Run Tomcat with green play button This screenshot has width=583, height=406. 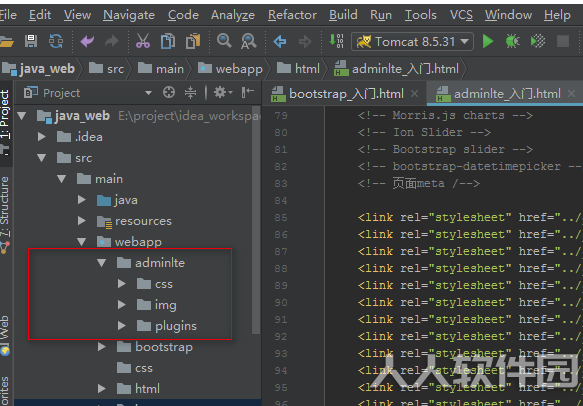pos(487,41)
